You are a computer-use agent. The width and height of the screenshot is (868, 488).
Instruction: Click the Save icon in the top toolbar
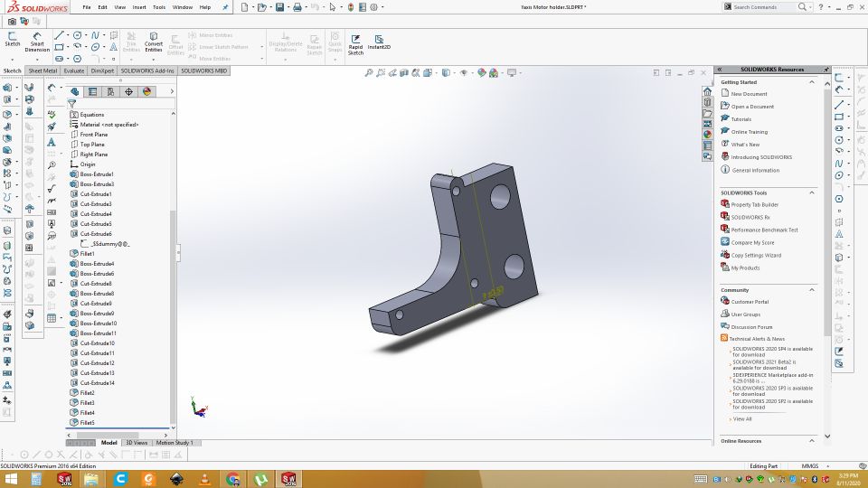[x=280, y=7]
